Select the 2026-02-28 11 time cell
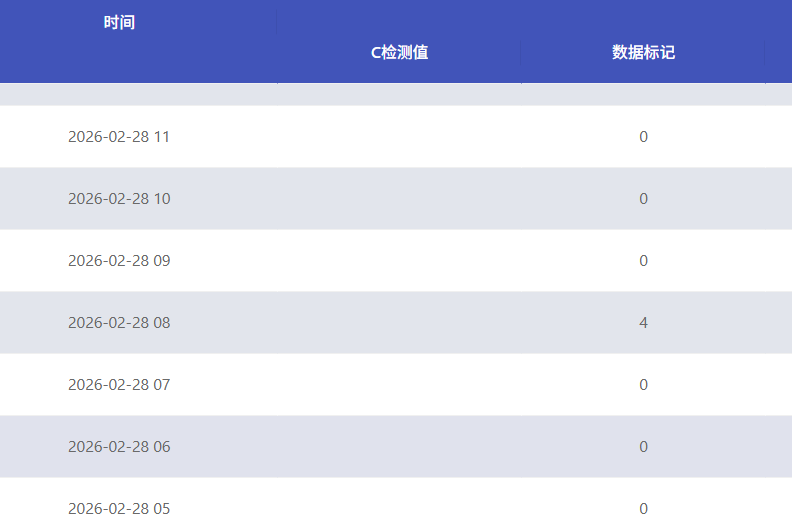Viewport: 792px width, 530px height. [x=119, y=137]
